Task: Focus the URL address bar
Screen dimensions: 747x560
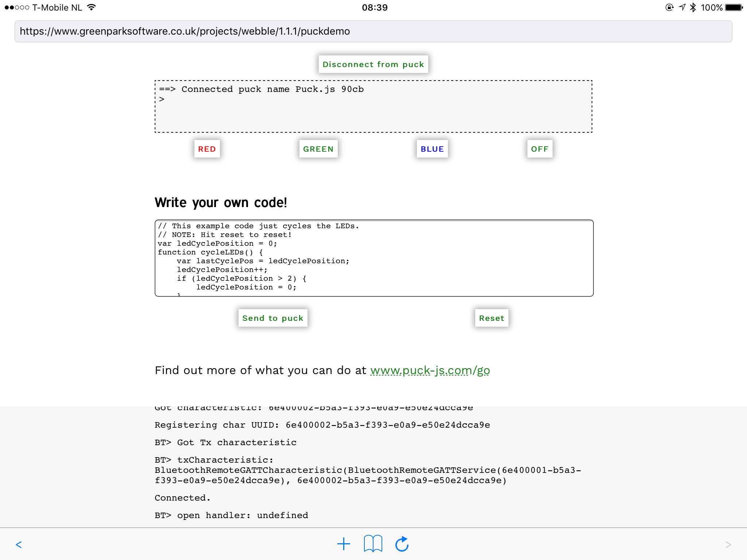Action: pyautogui.click(x=373, y=31)
